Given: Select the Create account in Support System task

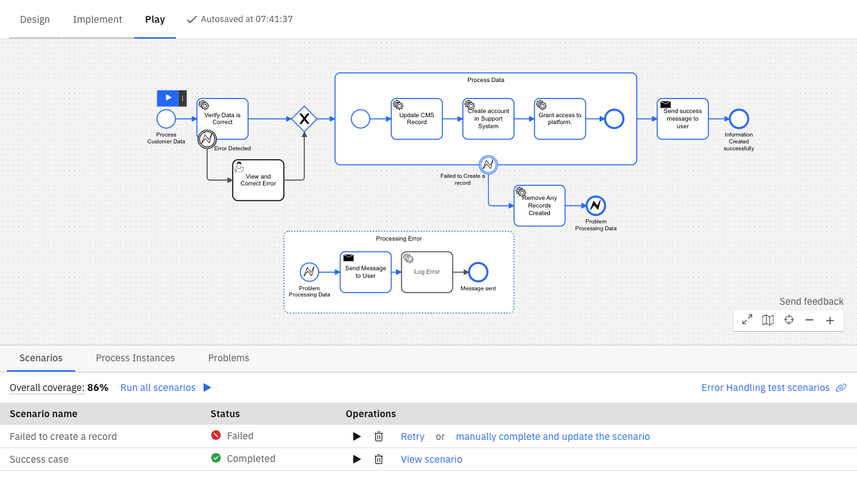Looking at the screenshot, I should pyautogui.click(x=489, y=119).
